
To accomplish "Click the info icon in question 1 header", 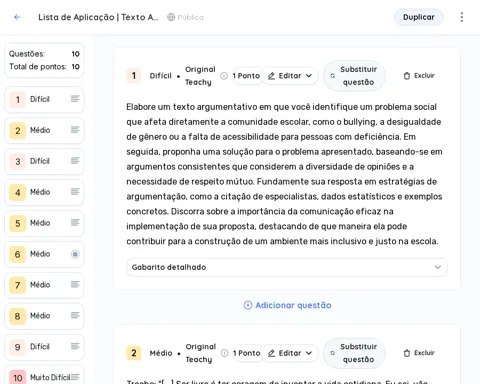I will [x=224, y=76].
